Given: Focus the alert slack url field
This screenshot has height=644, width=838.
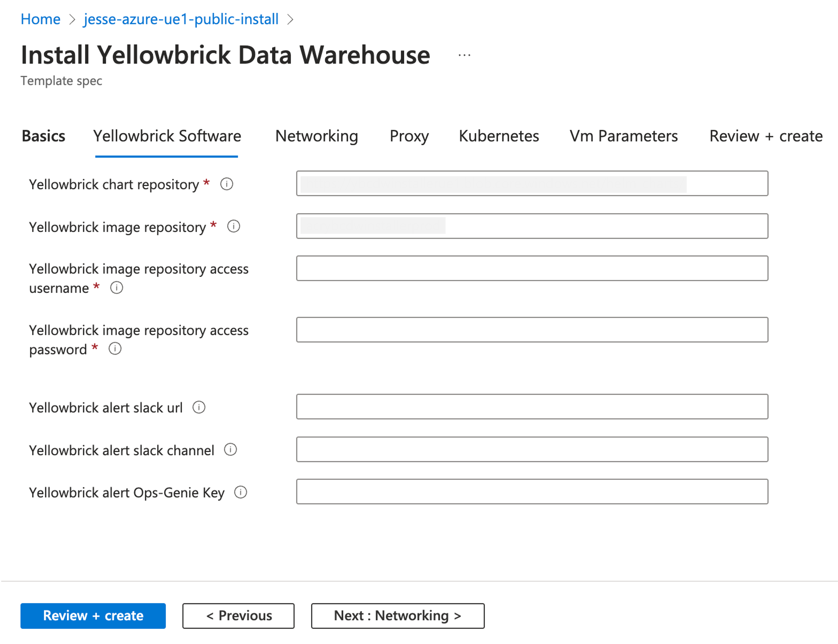Looking at the screenshot, I should click(532, 406).
